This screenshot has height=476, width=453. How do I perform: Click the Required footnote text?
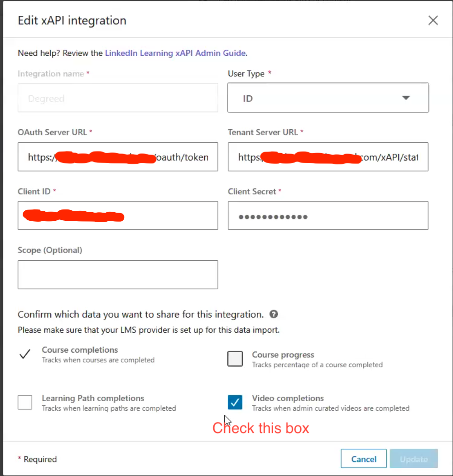[37, 459]
